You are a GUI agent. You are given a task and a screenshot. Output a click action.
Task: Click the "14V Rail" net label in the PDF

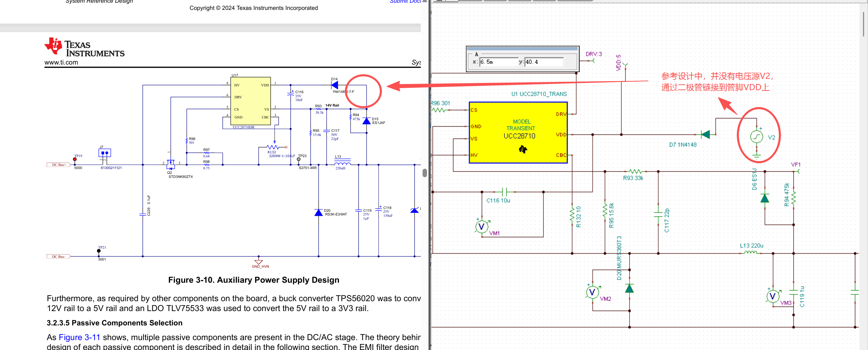tap(332, 106)
